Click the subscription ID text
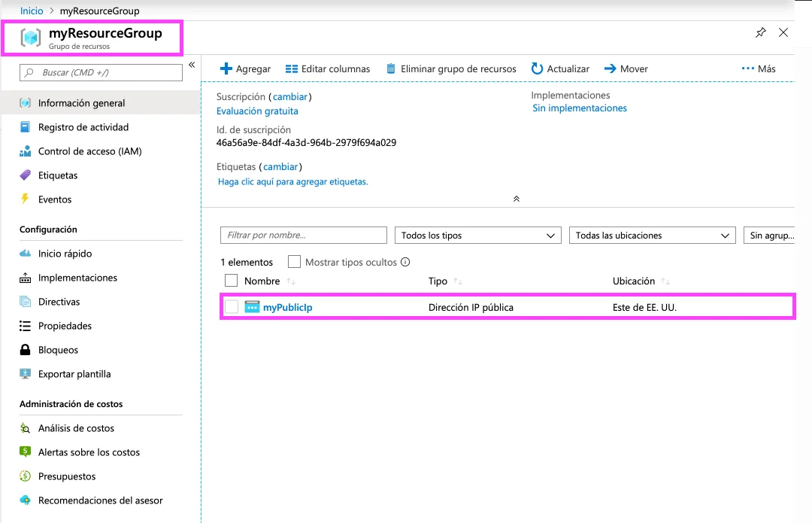Viewport: 812px width, 523px height. coord(306,142)
